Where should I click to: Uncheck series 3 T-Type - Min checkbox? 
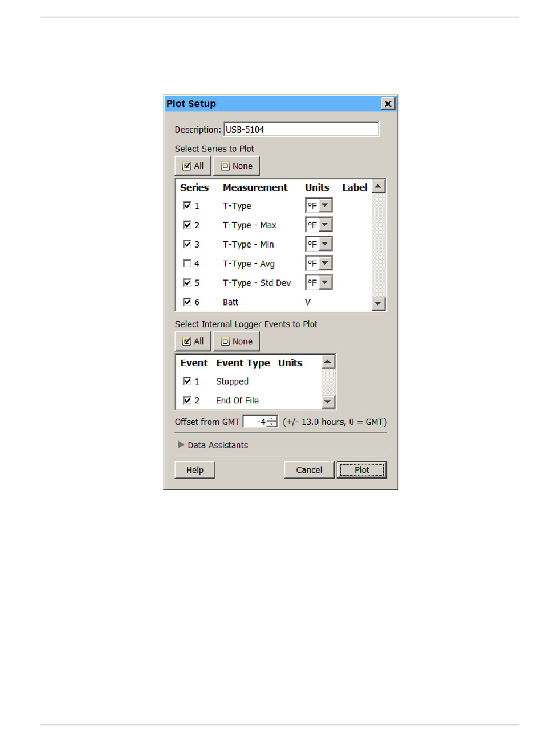tap(187, 244)
